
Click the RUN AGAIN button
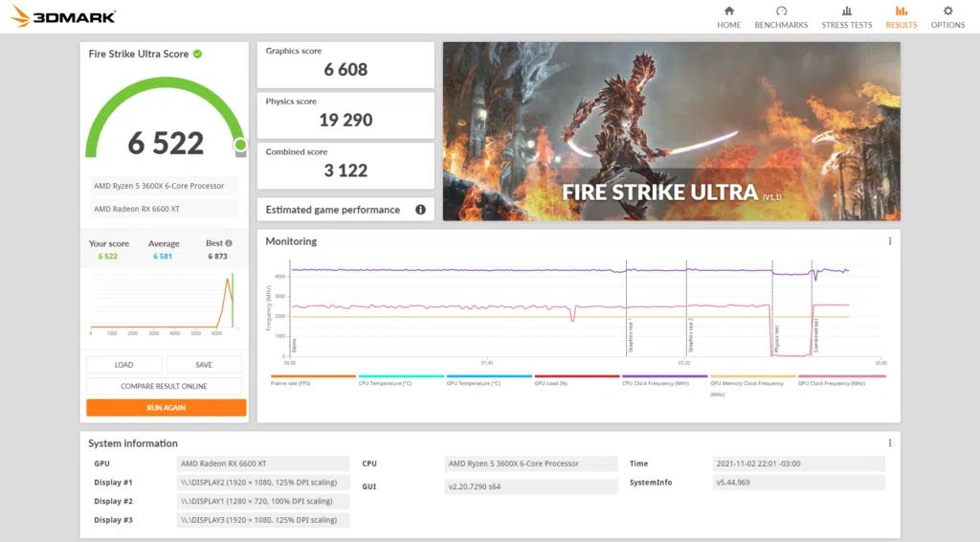click(167, 408)
